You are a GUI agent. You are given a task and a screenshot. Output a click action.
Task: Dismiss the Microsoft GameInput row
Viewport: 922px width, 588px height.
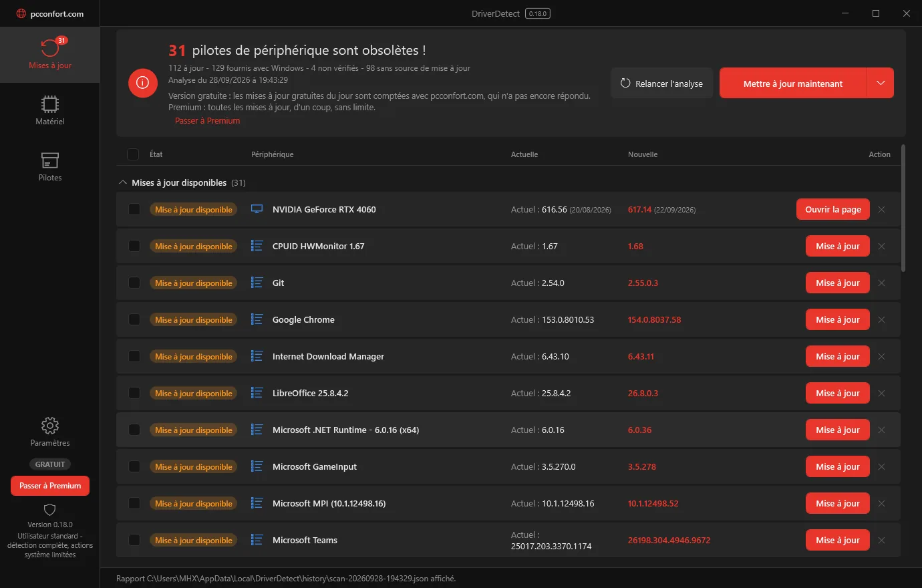(x=881, y=466)
